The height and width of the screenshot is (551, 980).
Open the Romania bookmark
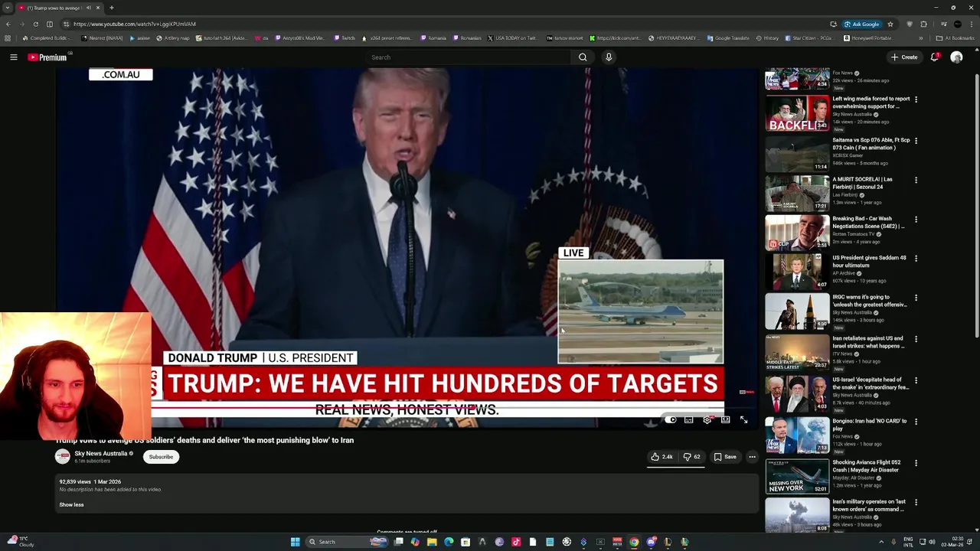pos(433,38)
